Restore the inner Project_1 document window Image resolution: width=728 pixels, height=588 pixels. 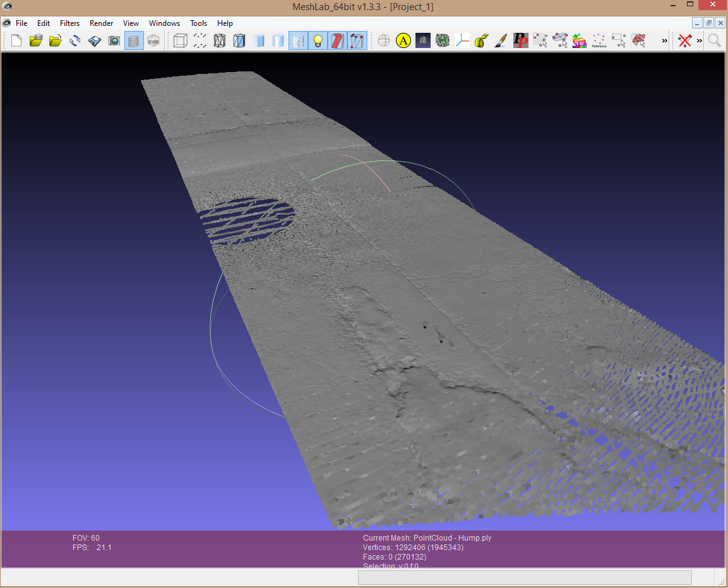point(708,23)
